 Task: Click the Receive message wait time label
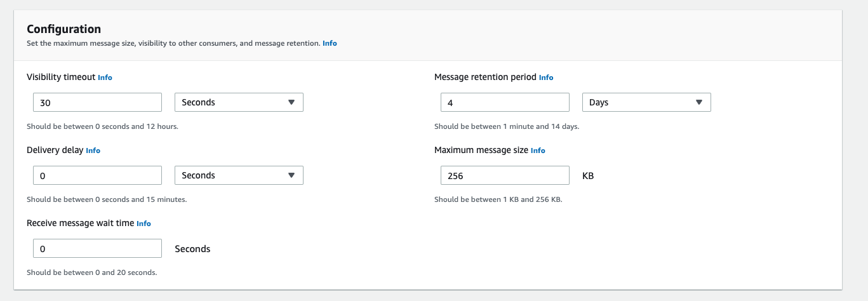click(x=81, y=223)
